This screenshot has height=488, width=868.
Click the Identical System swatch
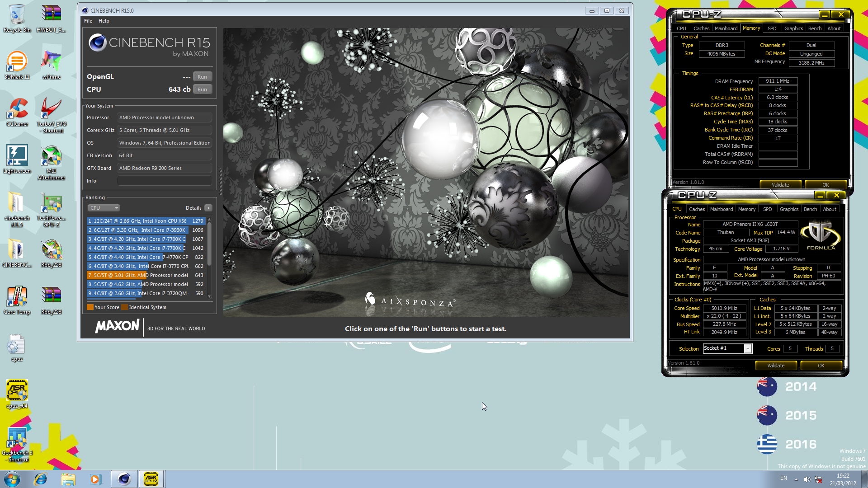pos(124,307)
